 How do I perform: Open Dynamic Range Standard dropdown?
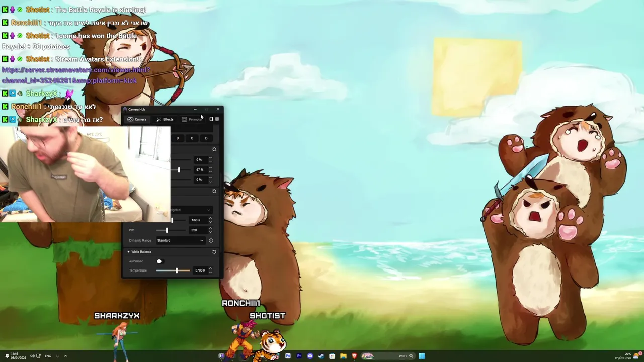[180, 240]
